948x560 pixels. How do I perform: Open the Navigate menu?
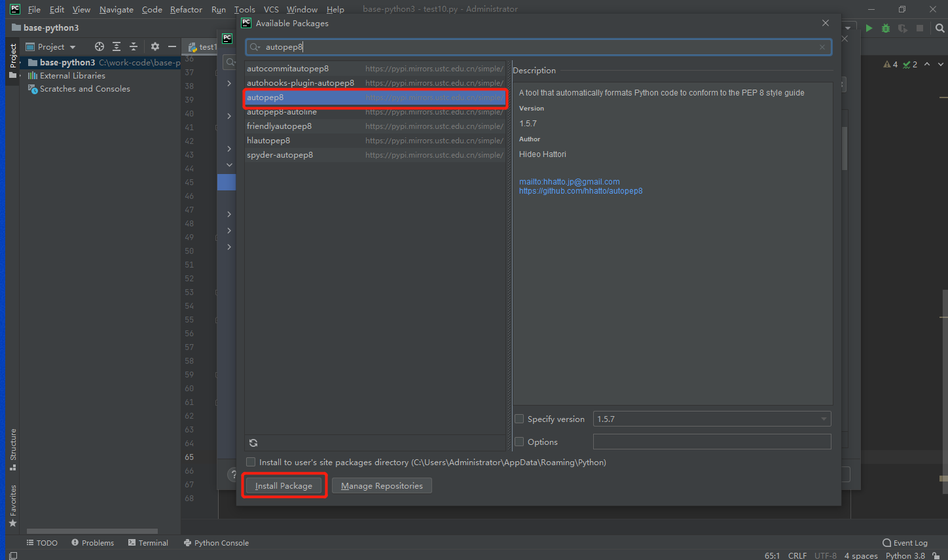[117, 9]
